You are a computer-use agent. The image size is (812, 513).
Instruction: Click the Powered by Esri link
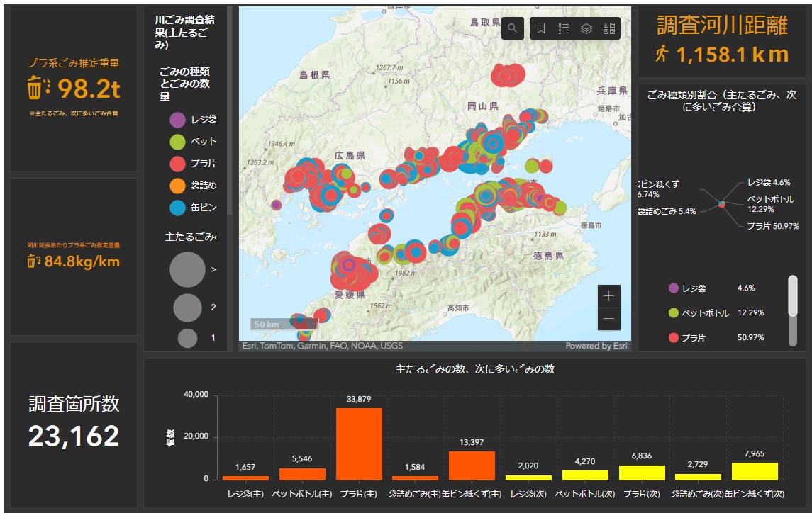tap(596, 346)
